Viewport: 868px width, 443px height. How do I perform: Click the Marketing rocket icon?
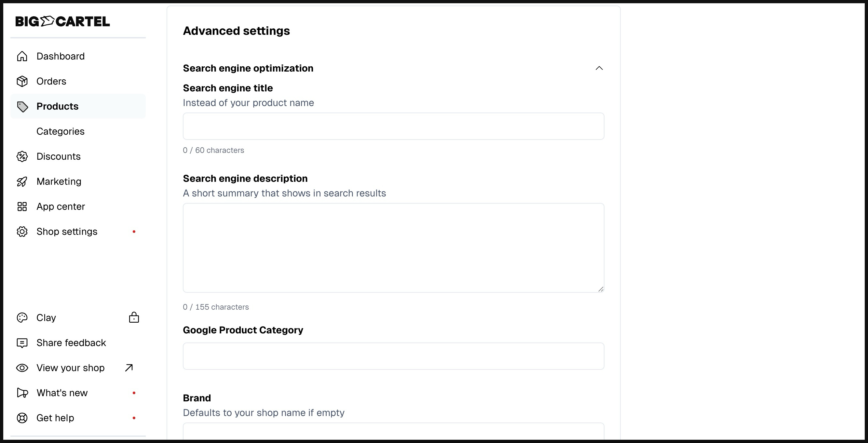tap(22, 181)
